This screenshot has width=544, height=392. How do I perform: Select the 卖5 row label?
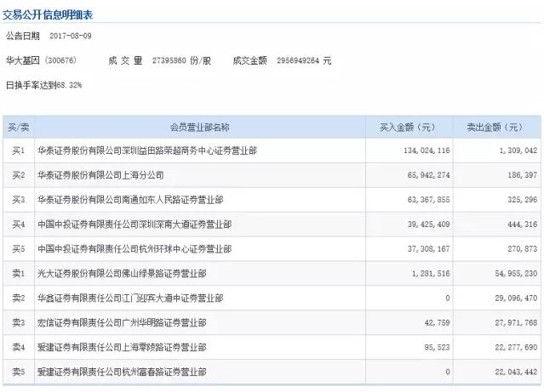click(x=19, y=372)
